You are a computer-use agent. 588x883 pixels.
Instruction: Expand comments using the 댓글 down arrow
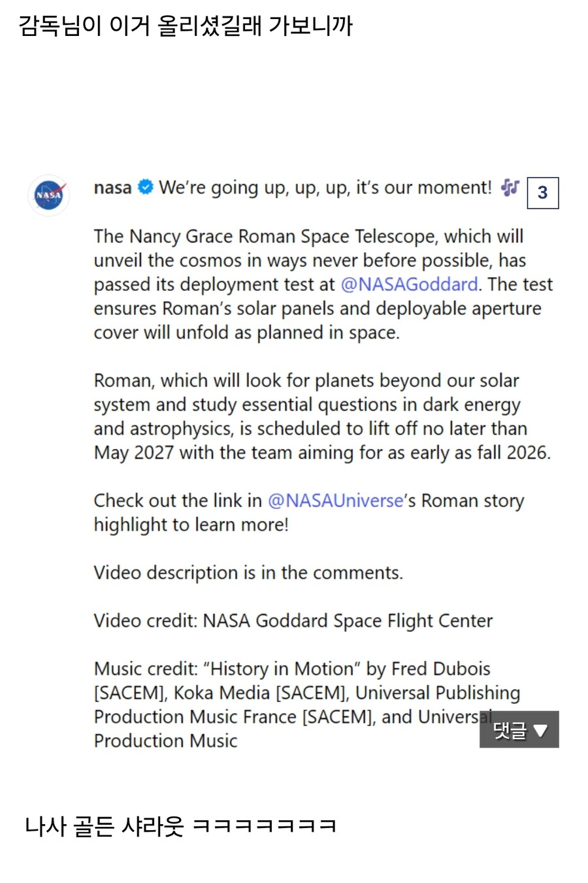541,730
